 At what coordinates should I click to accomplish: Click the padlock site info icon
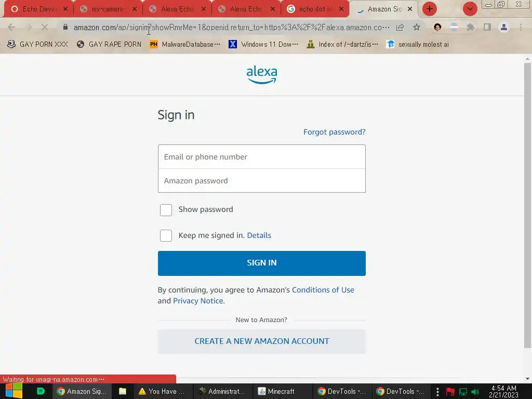(x=65, y=27)
